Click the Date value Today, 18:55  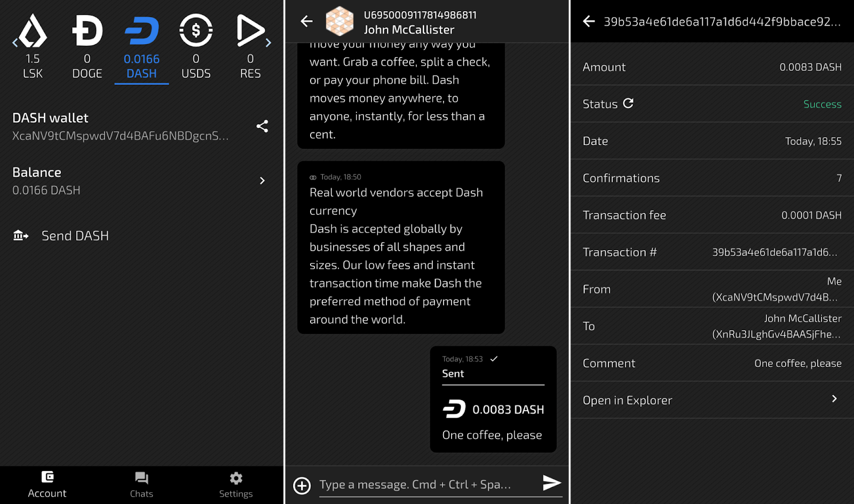point(813,141)
